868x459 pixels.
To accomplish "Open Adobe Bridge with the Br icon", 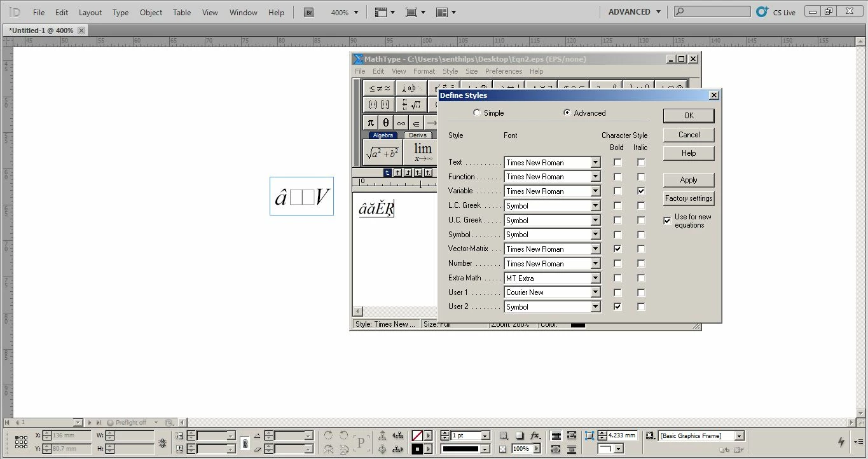I will point(309,12).
